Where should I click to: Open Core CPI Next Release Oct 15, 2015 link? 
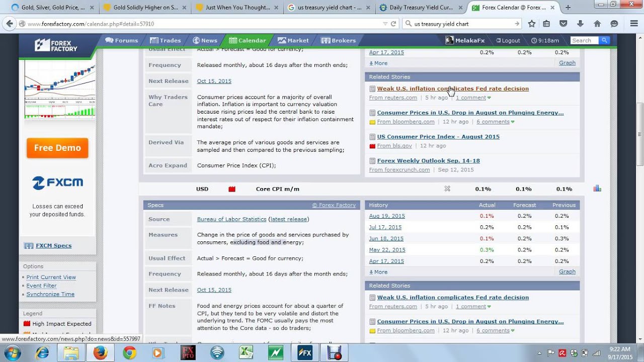pyautogui.click(x=214, y=290)
